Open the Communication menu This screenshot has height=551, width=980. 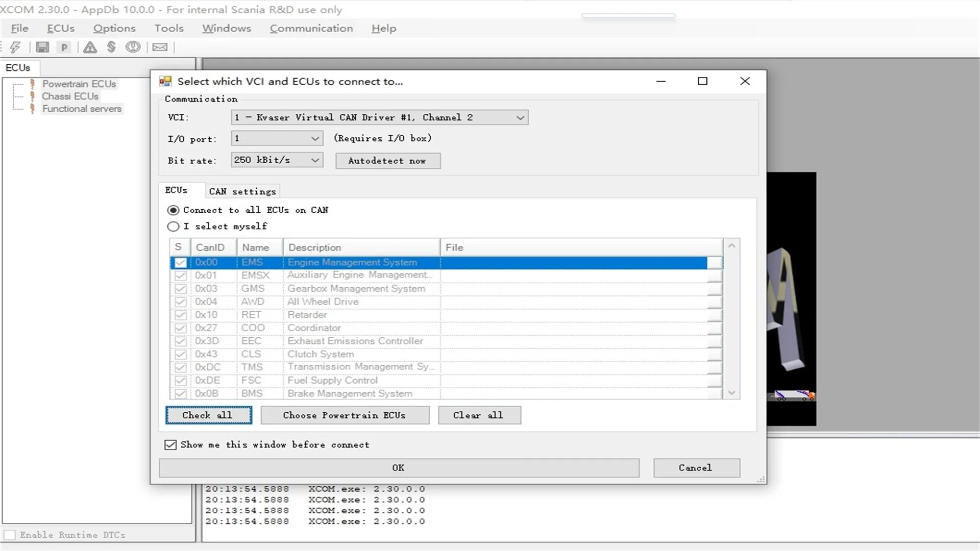pos(311,29)
